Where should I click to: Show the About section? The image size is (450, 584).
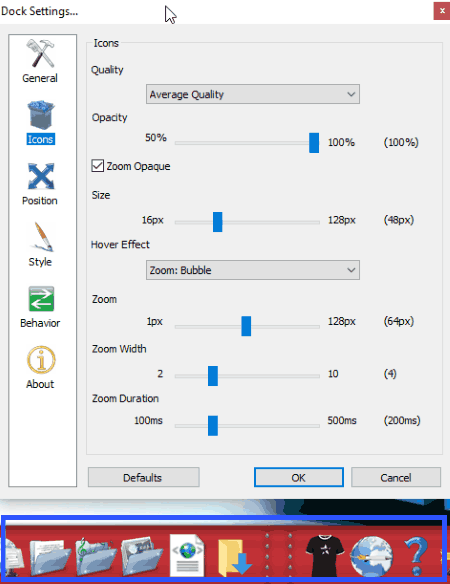(x=40, y=368)
